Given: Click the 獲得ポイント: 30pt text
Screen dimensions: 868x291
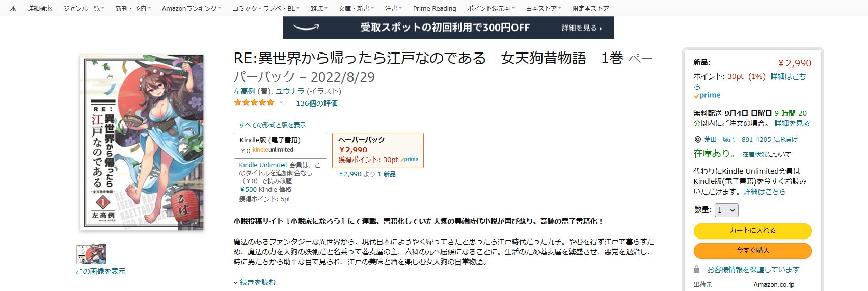Looking at the screenshot, I should tap(368, 160).
